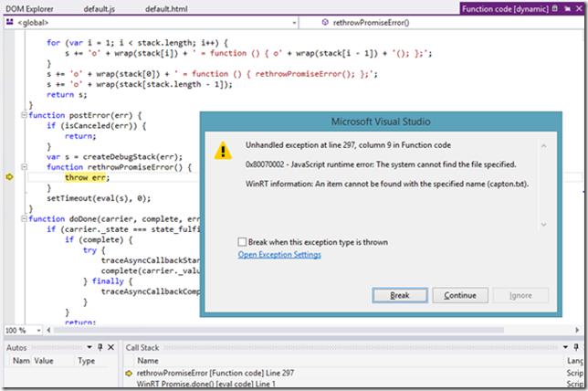Click the 'Unhandled exception at line 297' message text
588x391 pixels.
tap(349, 145)
